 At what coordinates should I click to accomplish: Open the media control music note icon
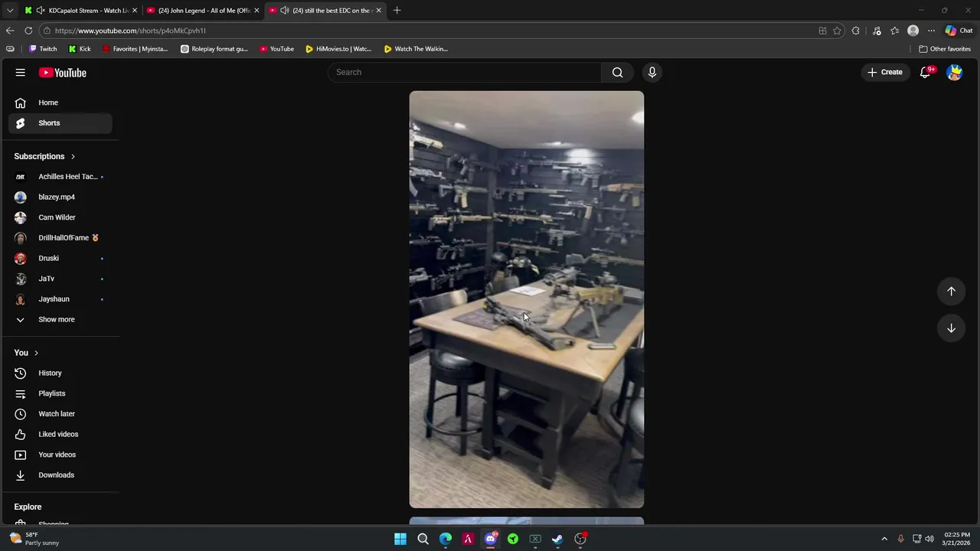coord(877,31)
